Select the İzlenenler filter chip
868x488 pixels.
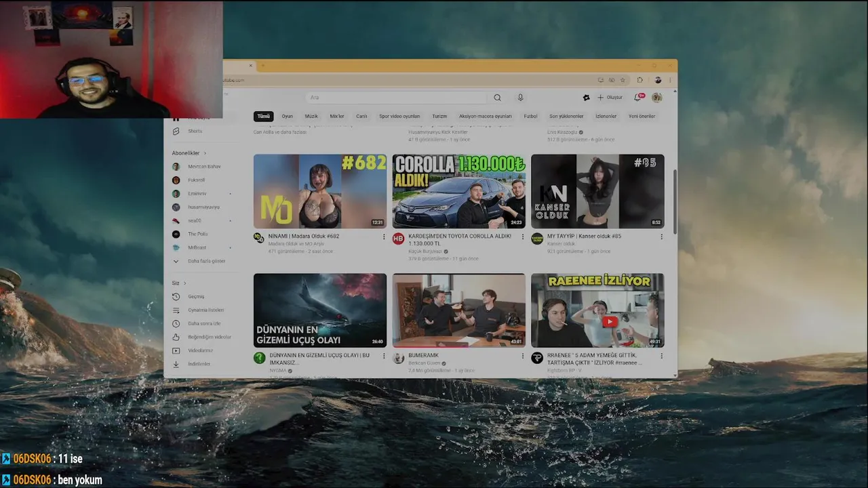click(606, 116)
